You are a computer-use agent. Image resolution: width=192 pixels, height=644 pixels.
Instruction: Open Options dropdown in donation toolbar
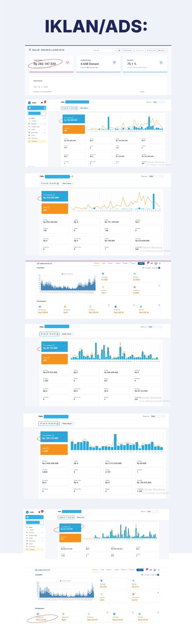click(x=162, y=50)
